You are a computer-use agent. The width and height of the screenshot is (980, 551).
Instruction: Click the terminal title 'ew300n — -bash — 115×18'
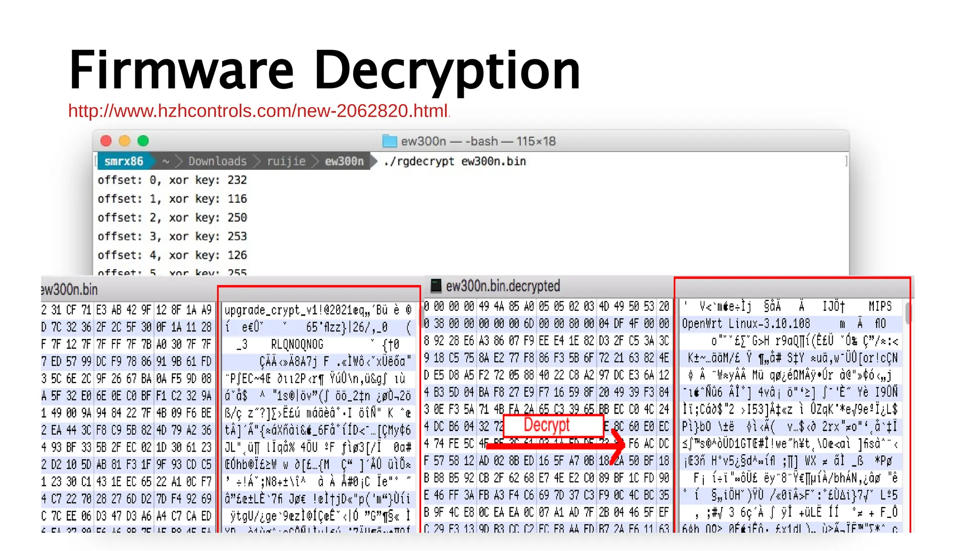(x=478, y=141)
